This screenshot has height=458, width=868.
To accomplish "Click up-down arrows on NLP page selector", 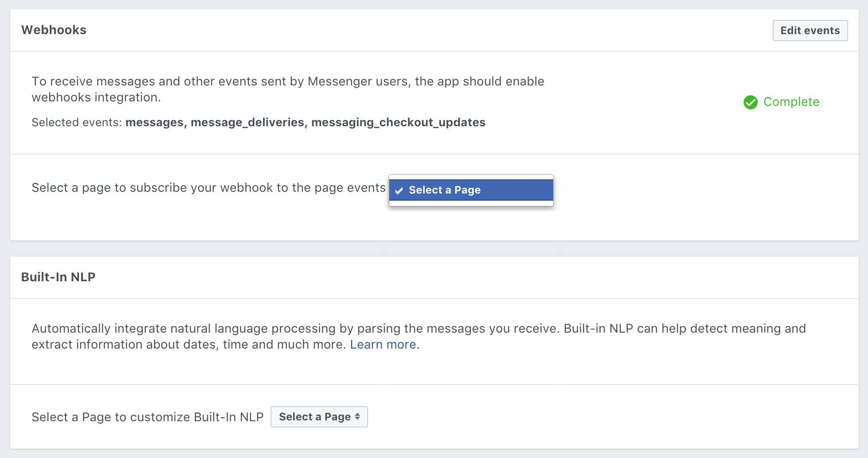I will (x=357, y=417).
